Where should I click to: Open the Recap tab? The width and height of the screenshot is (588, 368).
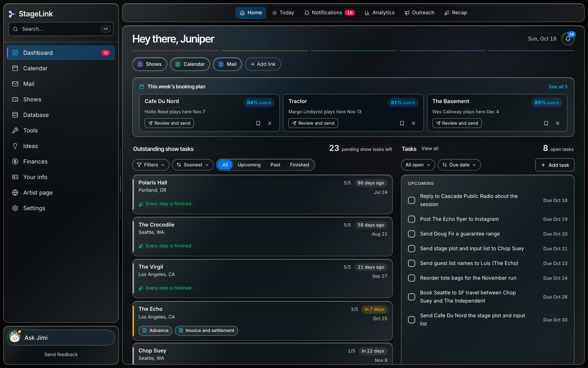(x=456, y=13)
